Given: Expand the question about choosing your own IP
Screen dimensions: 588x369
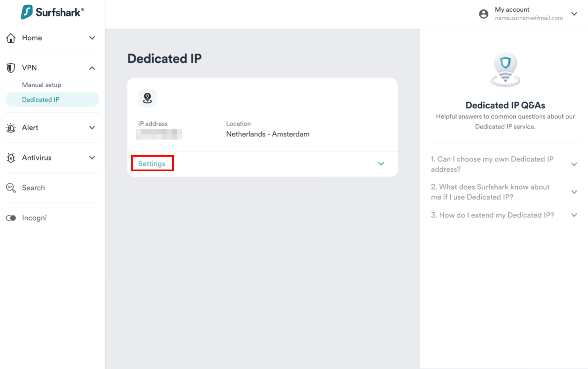Looking at the screenshot, I should pyautogui.click(x=574, y=164).
